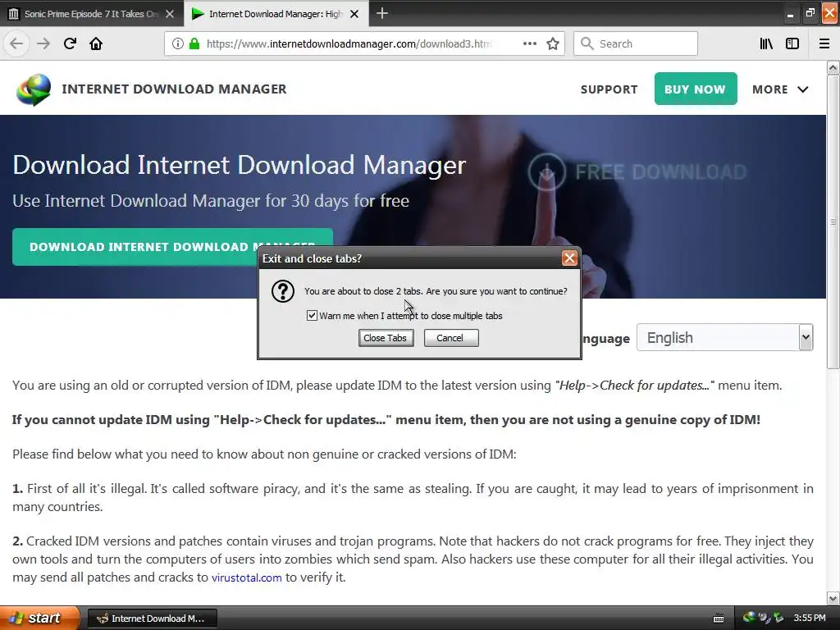840x630 pixels.
Task: Select the Internet Download Manager tab
Action: pyautogui.click(x=276, y=14)
